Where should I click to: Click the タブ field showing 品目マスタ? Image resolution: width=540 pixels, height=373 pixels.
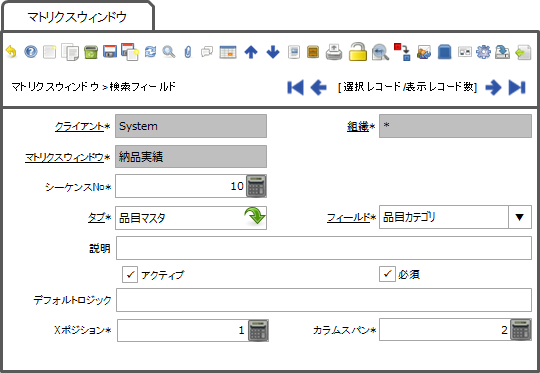point(191,218)
